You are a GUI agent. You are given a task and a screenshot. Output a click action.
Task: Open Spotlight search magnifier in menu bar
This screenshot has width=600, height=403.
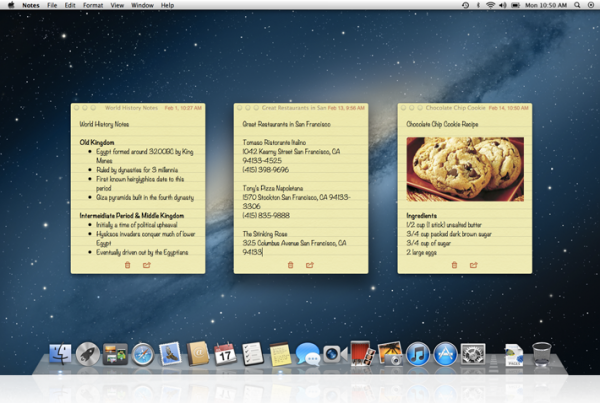pyautogui.click(x=577, y=5)
